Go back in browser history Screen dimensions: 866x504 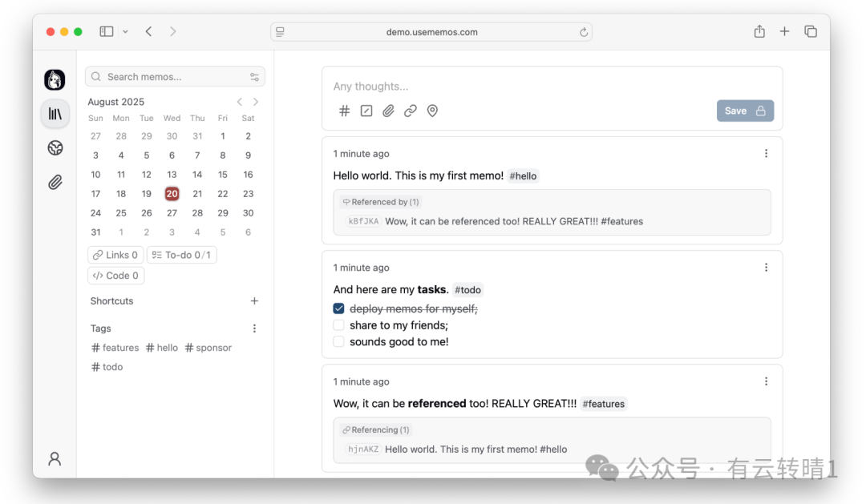pyautogui.click(x=148, y=31)
